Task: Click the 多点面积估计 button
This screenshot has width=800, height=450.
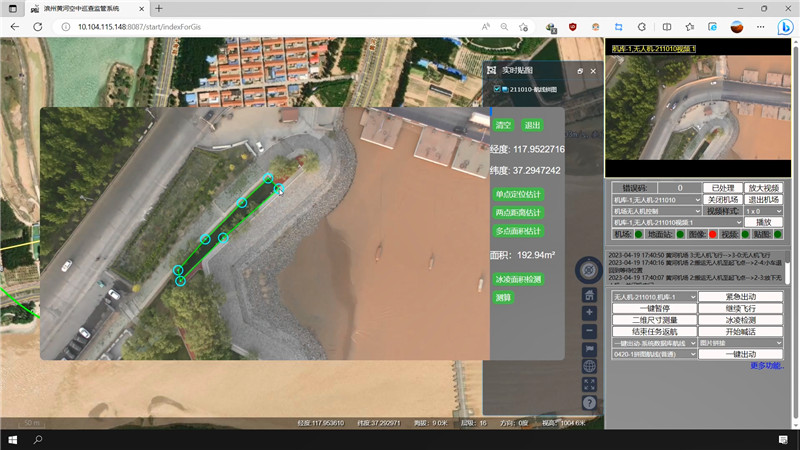Action: pyautogui.click(x=518, y=231)
